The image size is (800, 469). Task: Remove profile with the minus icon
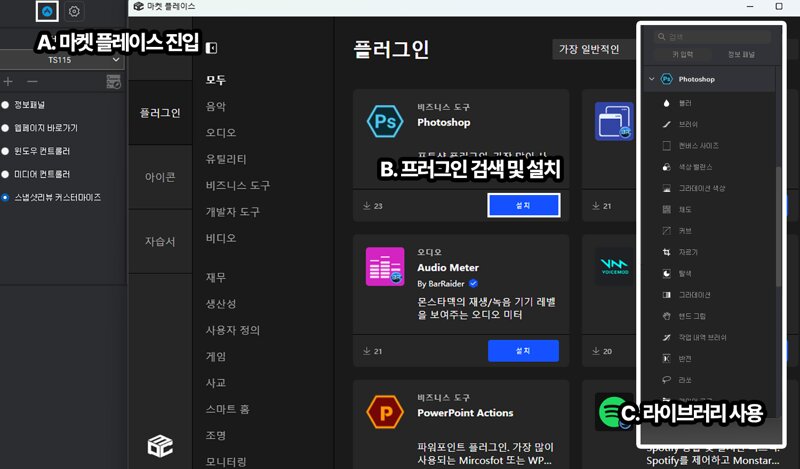click(32, 82)
